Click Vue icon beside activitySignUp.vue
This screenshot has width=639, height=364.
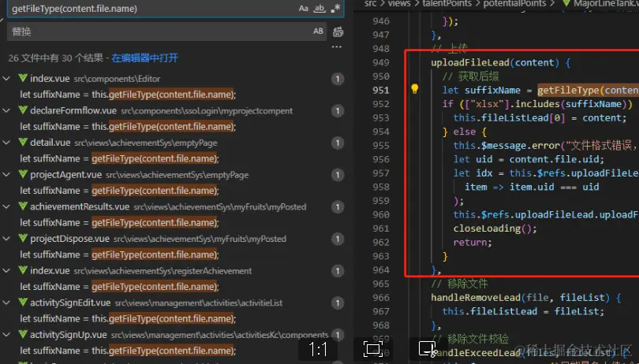pyautogui.click(x=23, y=334)
